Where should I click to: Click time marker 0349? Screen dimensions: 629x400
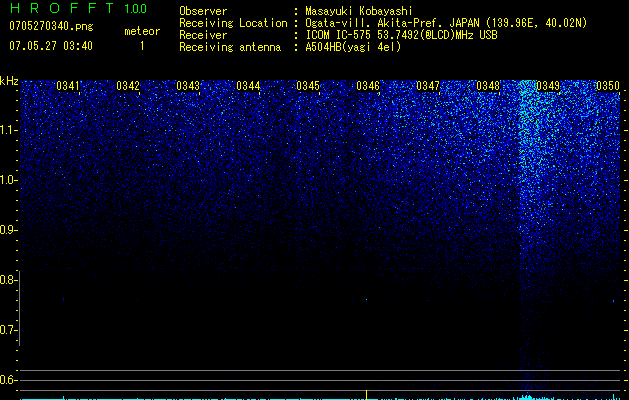click(x=548, y=86)
